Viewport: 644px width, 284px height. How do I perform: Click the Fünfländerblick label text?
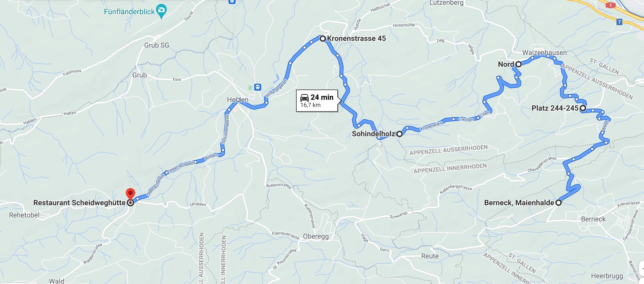pyautogui.click(x=129, y=12)
